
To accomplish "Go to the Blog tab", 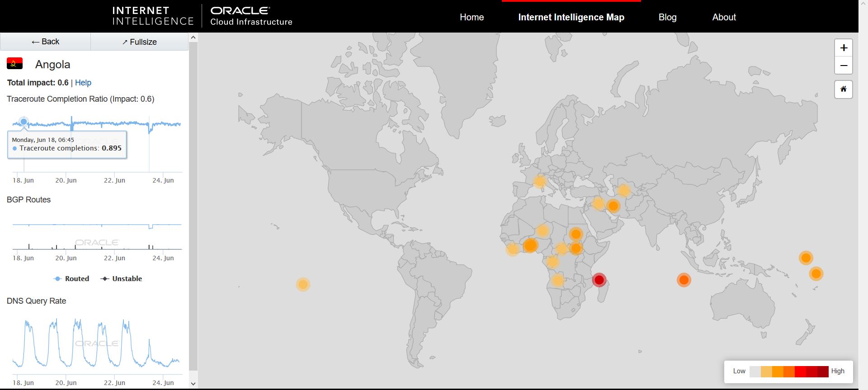I will pyautogui.click(x=667, y=17).
